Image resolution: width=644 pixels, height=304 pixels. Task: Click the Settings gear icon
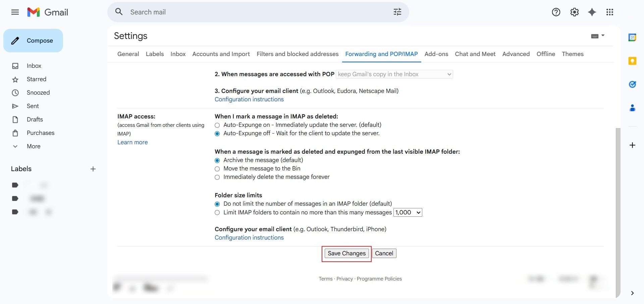(x=574, y=12)
